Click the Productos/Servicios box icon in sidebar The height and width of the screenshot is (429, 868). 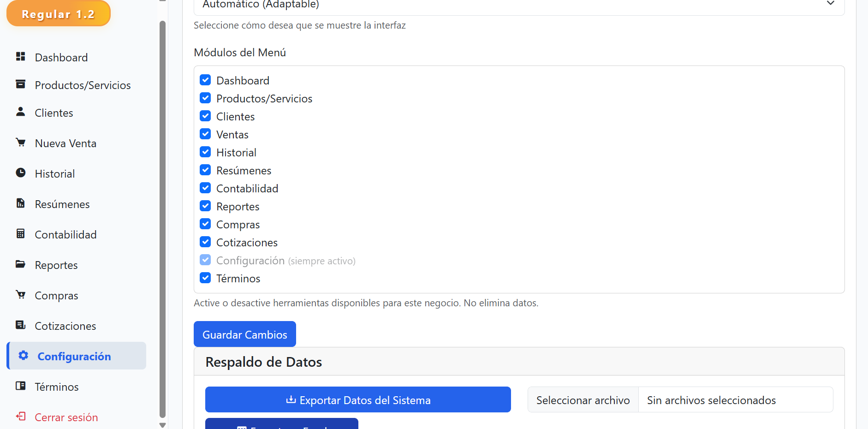tap(20, 84)
